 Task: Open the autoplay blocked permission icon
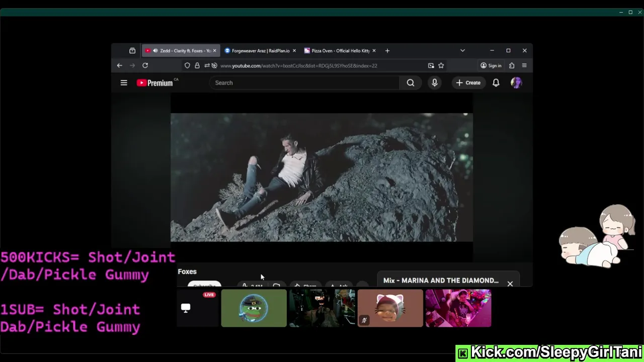(214, 65)
